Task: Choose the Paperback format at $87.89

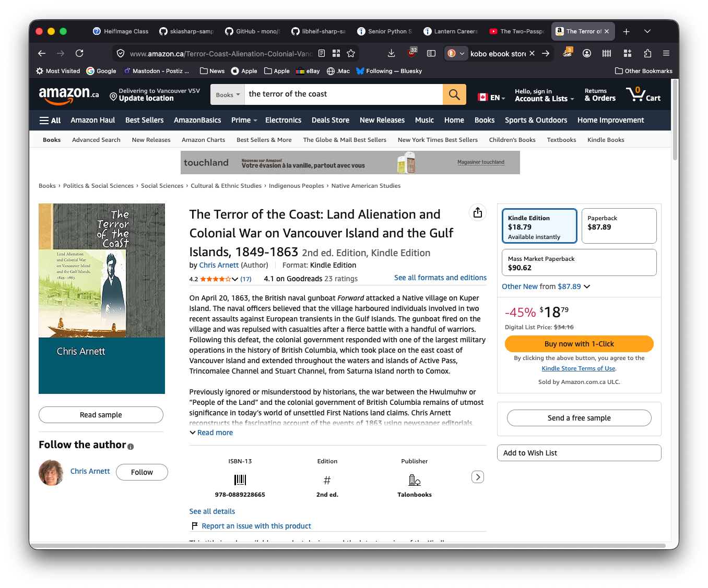Action: click(x=619, y=226)
